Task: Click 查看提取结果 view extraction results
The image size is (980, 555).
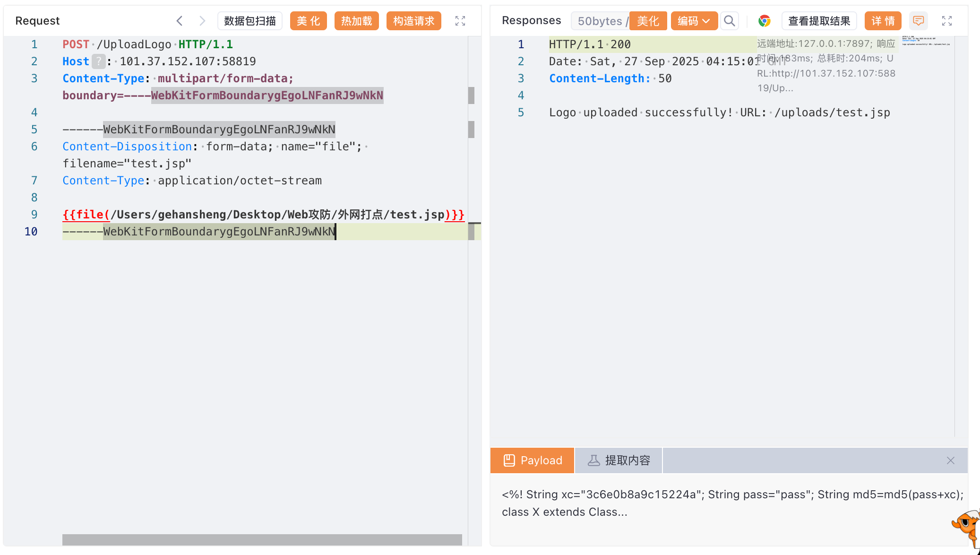Action: tap(819, 21)
